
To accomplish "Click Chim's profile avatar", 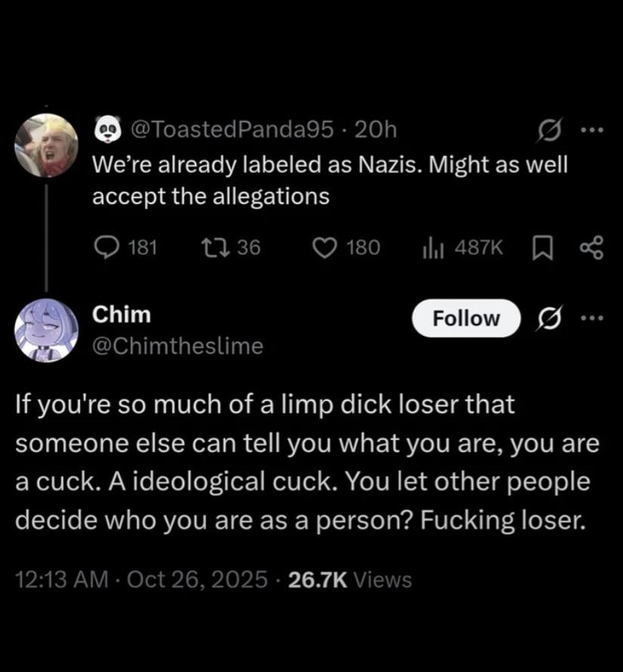I will point(46,329).
